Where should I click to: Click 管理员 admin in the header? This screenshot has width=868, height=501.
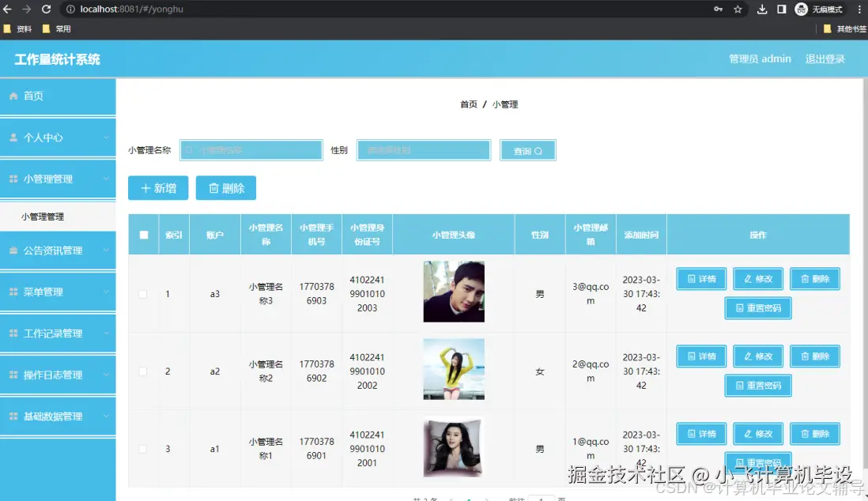(760, 58)
